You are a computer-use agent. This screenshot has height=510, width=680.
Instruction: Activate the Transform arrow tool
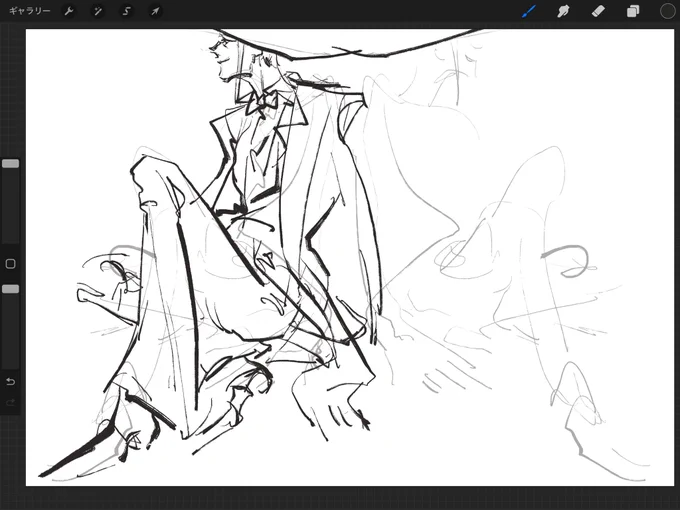click(x=155, y=11)
